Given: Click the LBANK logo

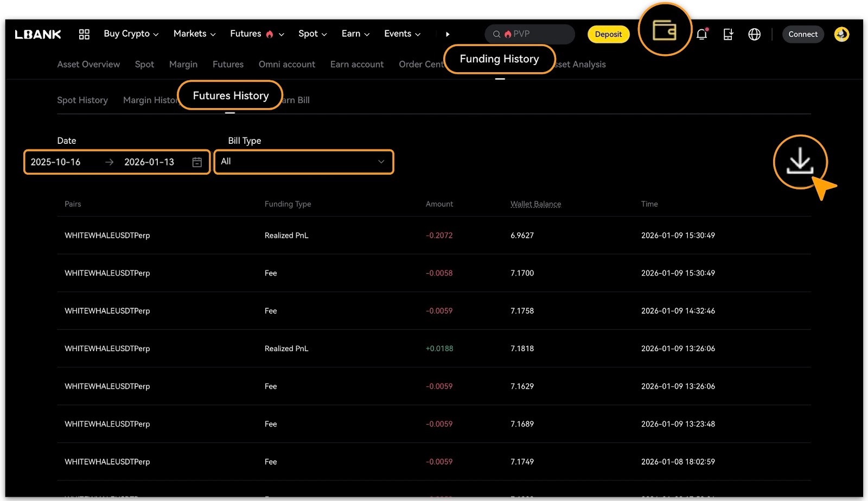Looking at the screenshot, I should click(38, 34).
